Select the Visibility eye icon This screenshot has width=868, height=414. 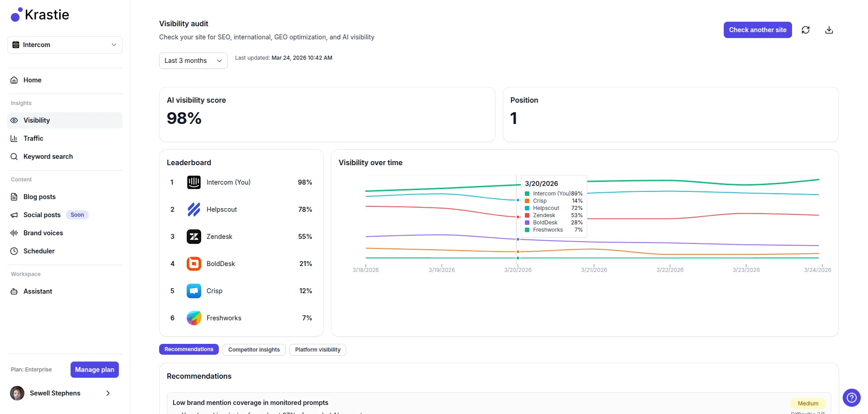pyautogui.click(x=14, y=120)
